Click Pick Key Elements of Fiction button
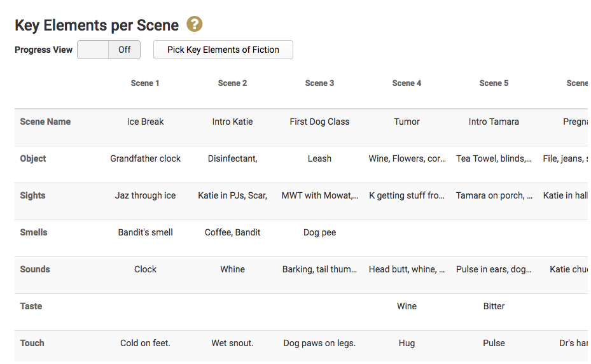The width and height of the screenshot is (591, 364). pyautogui.click(x=223, y=50)
